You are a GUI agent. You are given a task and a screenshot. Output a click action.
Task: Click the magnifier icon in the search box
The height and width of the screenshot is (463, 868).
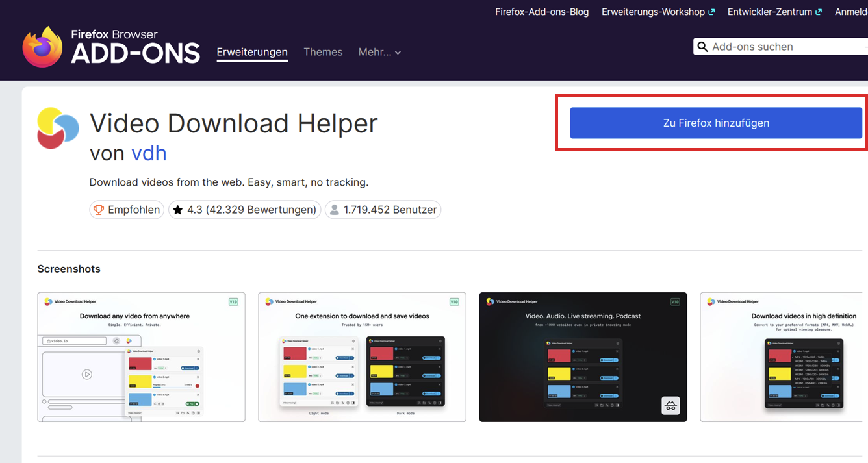(x=702, y=47)
